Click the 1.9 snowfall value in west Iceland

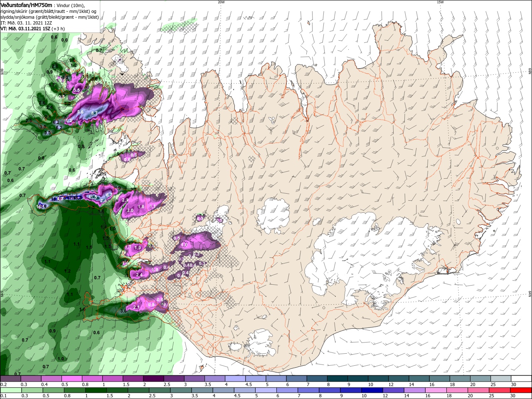(x=138, y=248)
